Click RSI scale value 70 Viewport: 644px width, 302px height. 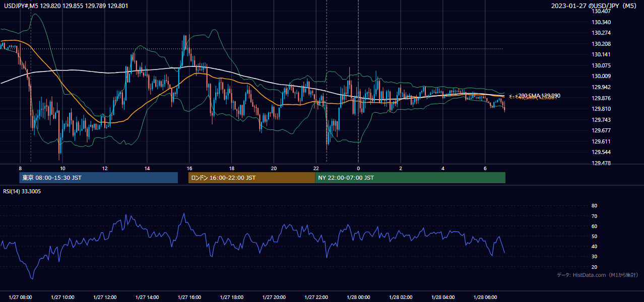point(594,216)
